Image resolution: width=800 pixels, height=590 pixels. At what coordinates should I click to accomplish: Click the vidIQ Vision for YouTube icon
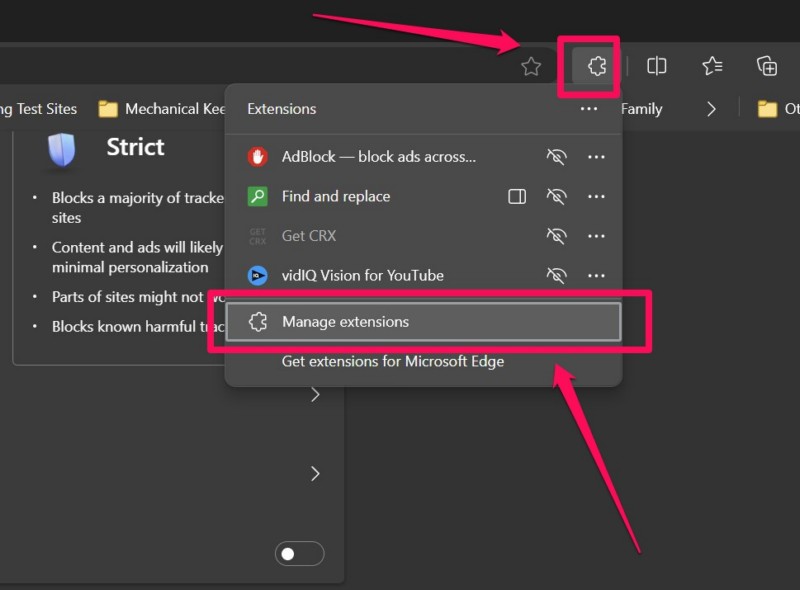[x=258, y=275]
